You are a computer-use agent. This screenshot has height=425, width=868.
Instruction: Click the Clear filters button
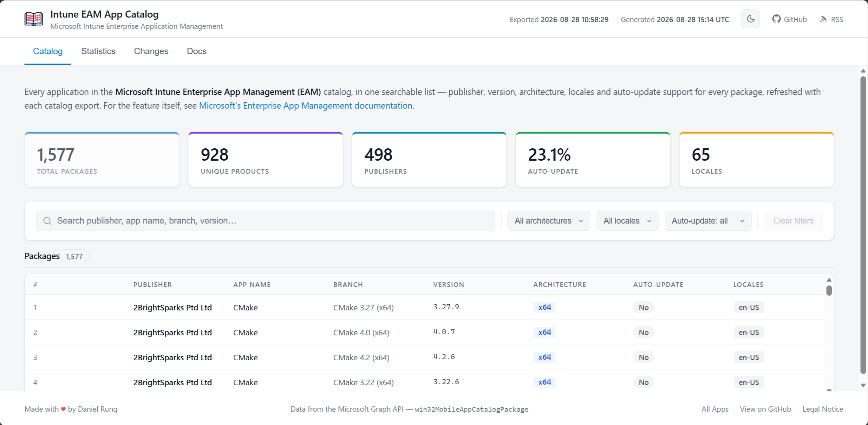coord(793,221)
